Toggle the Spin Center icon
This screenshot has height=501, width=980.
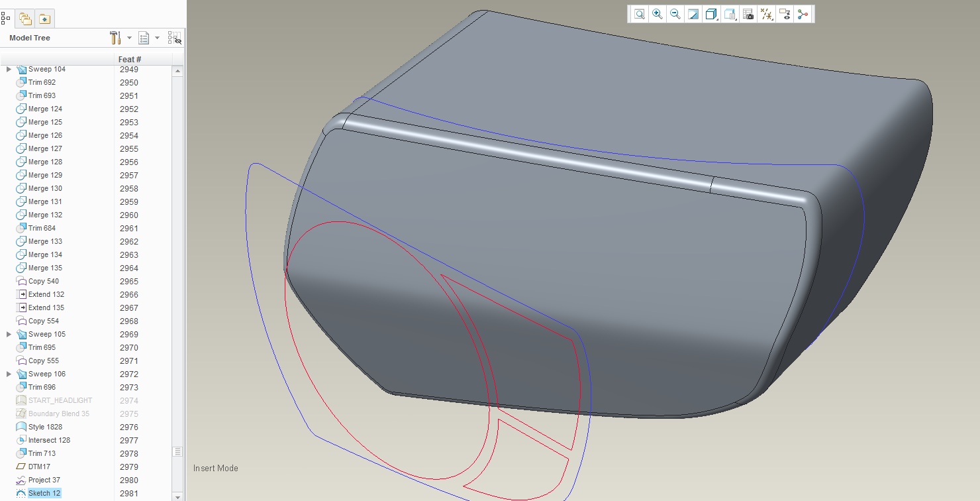(803, 15)
